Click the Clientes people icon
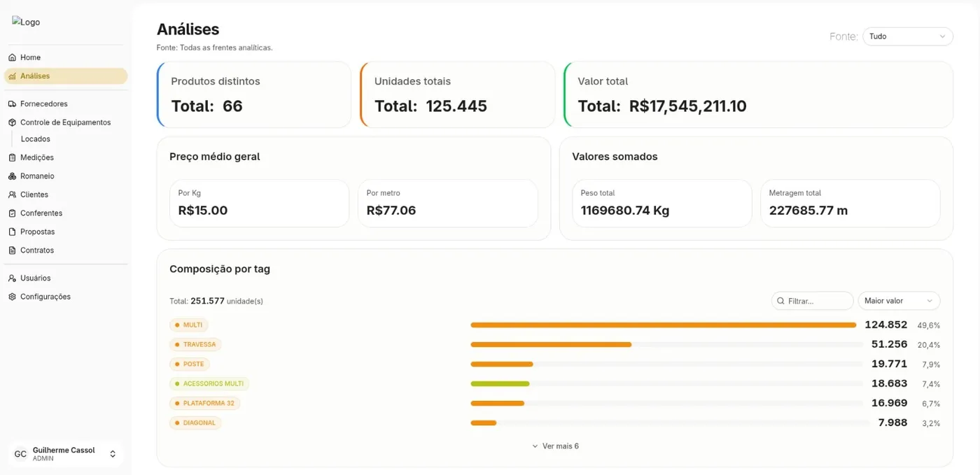The width and height of the screenshot is (980, 475). pos(12,194)
